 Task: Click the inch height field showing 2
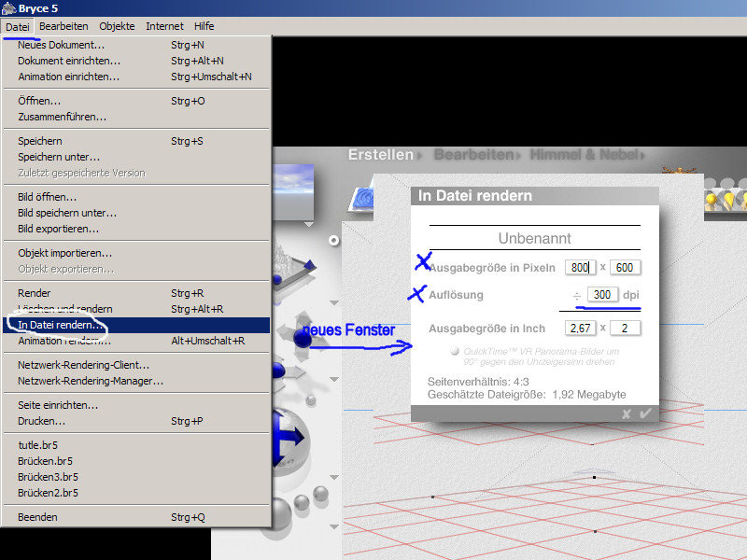point(625,329)
